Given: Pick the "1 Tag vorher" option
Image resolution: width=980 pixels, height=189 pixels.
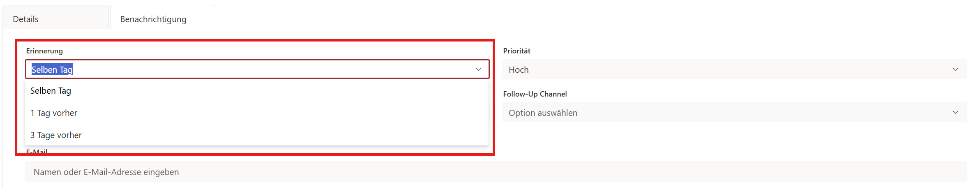Looking at the screenshot, I should [x=54, y=113].
